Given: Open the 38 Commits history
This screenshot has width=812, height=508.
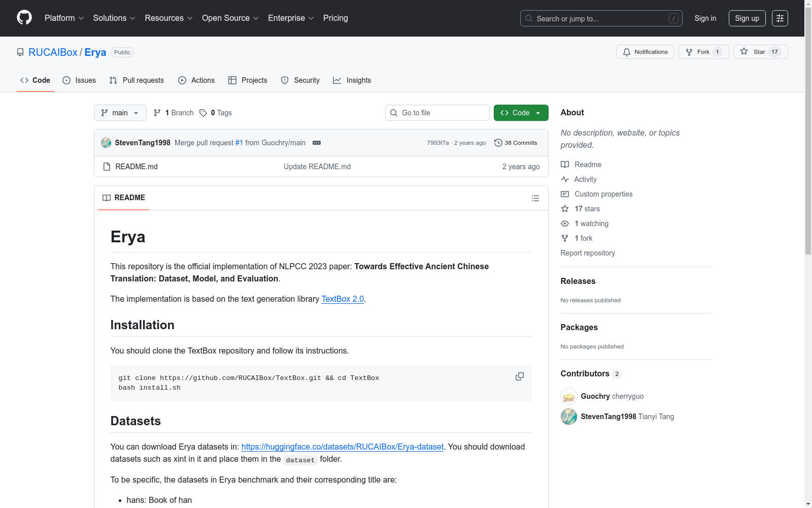Looking at the screenshot, I should point(516,143).
